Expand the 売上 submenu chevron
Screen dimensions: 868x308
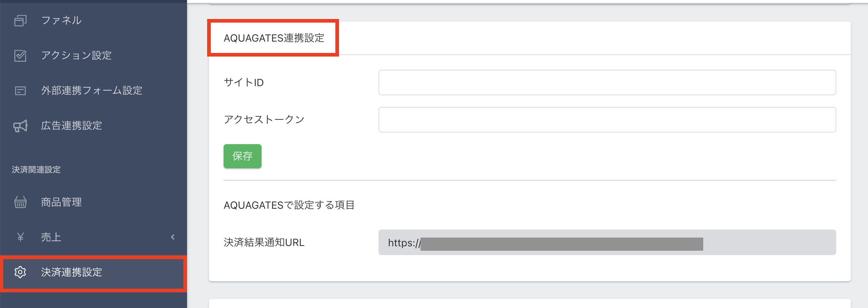pyautogui.click(x=172, y=237)
